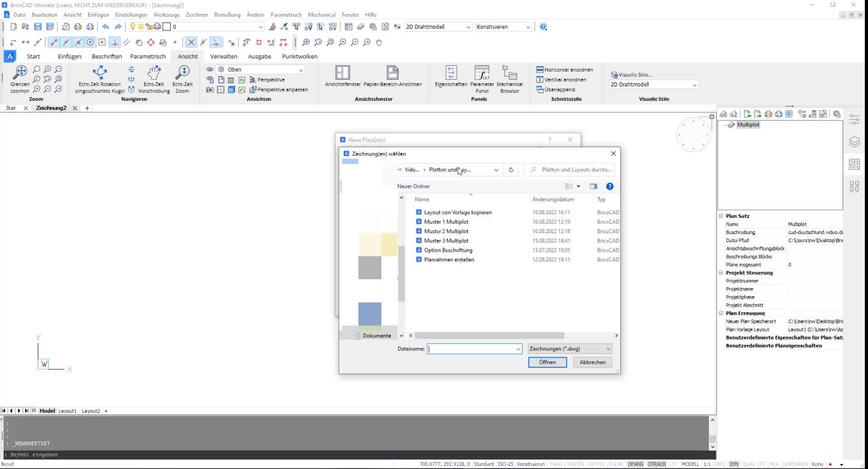Screen dimensions: 868x469
Task: Click the preview pane icon in file dialog
Action: [593, 187]
